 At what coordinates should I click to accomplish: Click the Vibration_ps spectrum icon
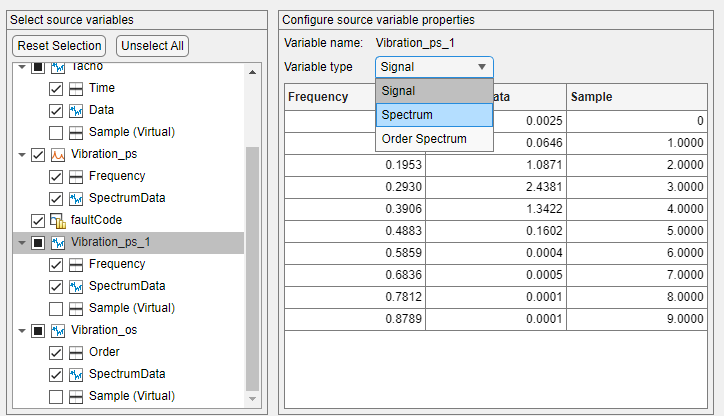pyautogui.click(x=58, y=155)
